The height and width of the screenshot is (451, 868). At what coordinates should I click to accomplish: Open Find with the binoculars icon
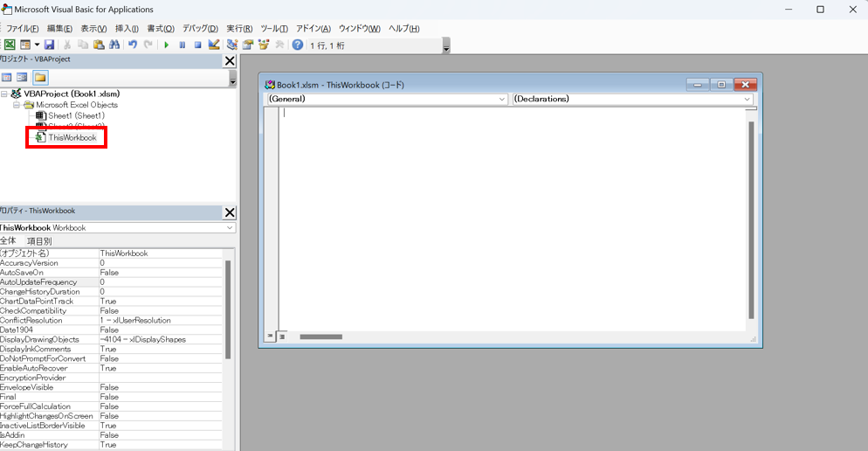[x=114, y=45]
